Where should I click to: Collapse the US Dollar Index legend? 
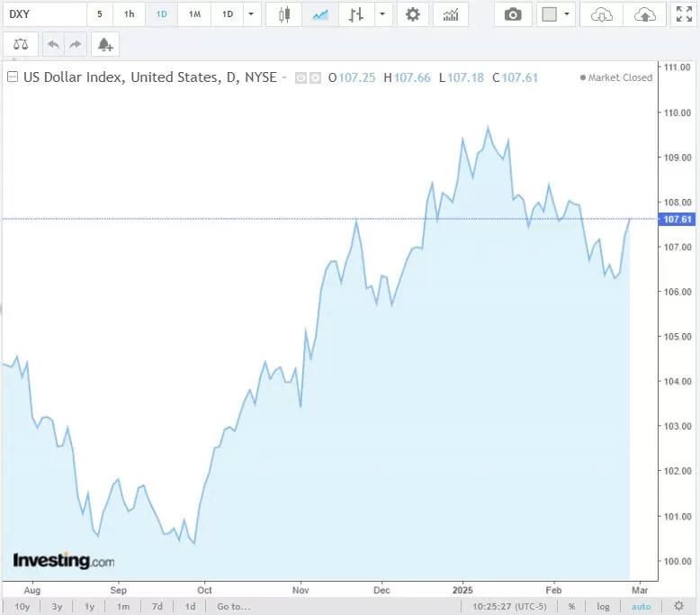click(x=12, y=77)
